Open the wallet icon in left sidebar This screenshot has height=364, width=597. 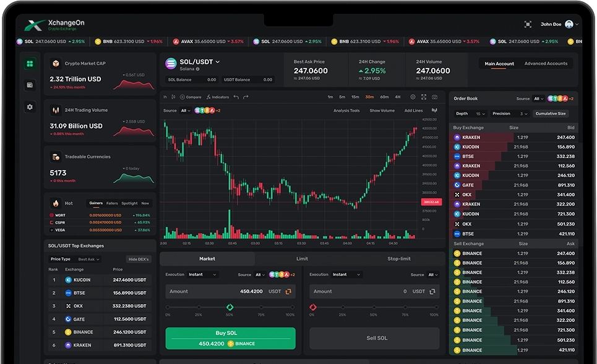tap(30, 85)
